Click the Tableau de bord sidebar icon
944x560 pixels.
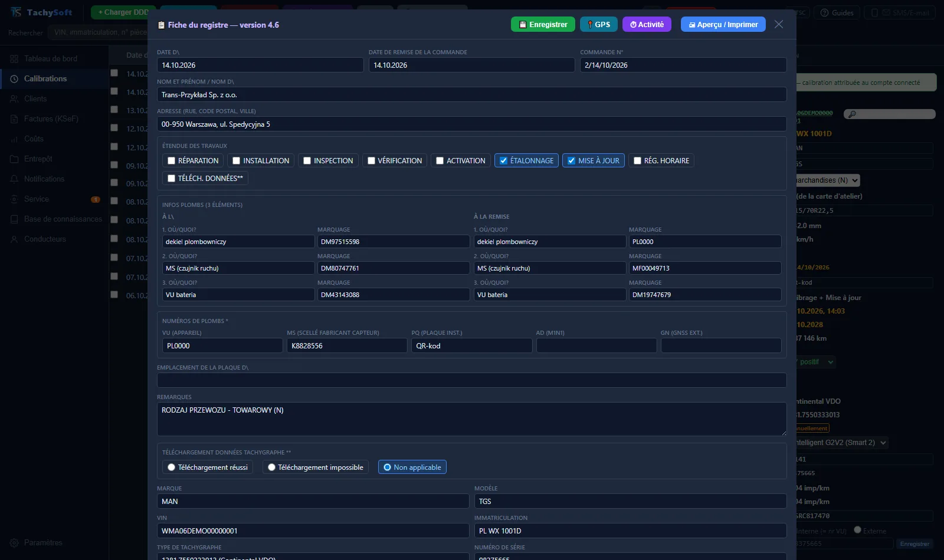[x=14, y=59]
